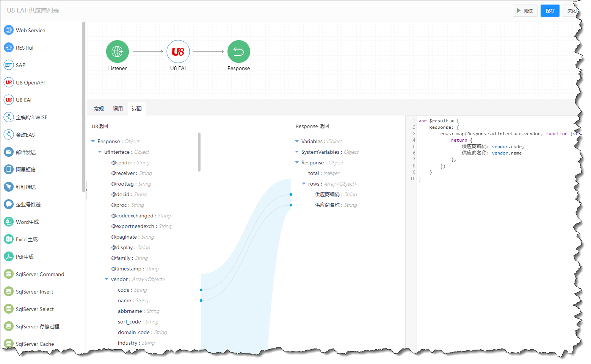Screen dimensions: 591x364
Task: Select the @family : String field
Action: [x=130, y=258]
